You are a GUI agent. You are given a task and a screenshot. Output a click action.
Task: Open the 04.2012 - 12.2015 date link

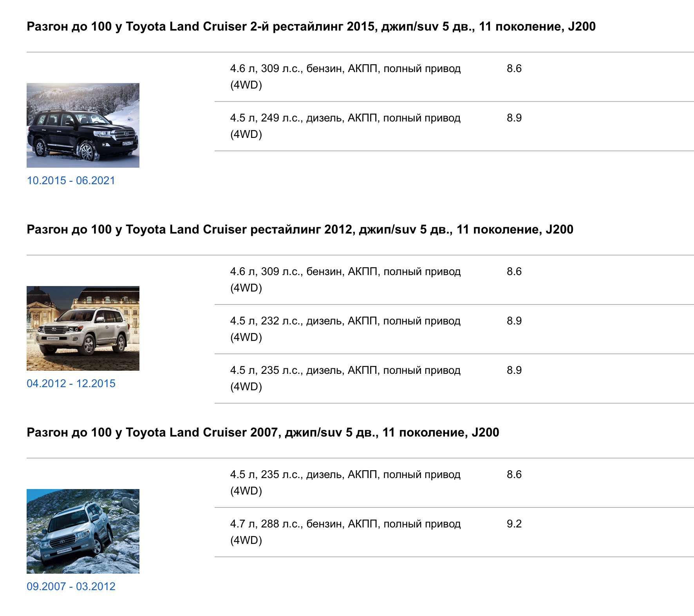71,384
